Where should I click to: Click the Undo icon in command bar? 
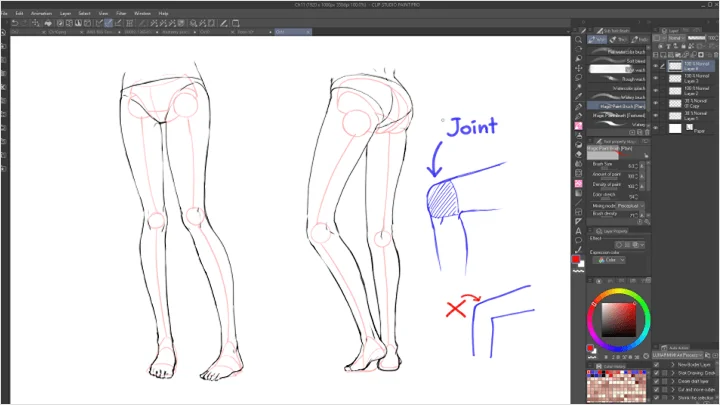coord(15,23)
